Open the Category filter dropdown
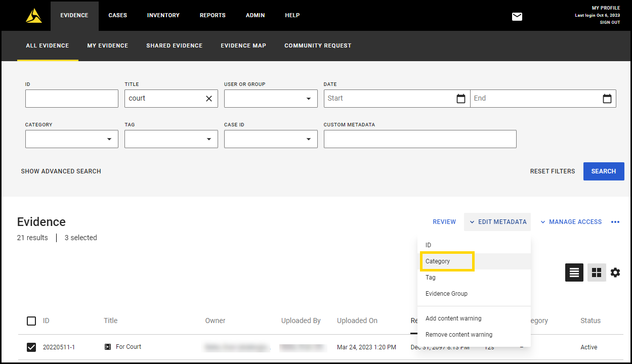 [108, 139]
